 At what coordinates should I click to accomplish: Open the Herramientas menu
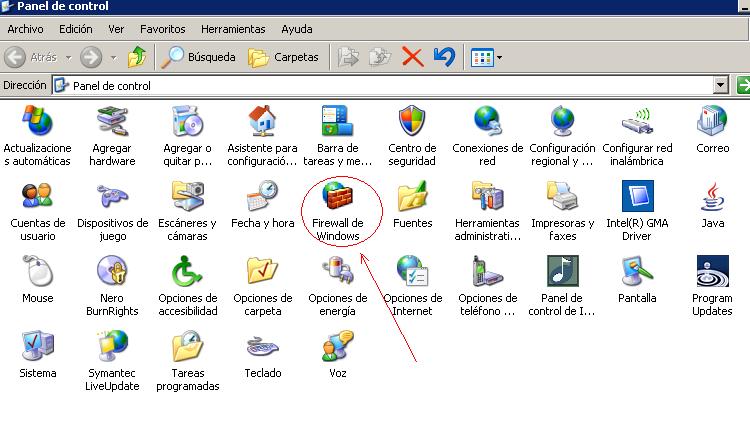tap(233, 29)
